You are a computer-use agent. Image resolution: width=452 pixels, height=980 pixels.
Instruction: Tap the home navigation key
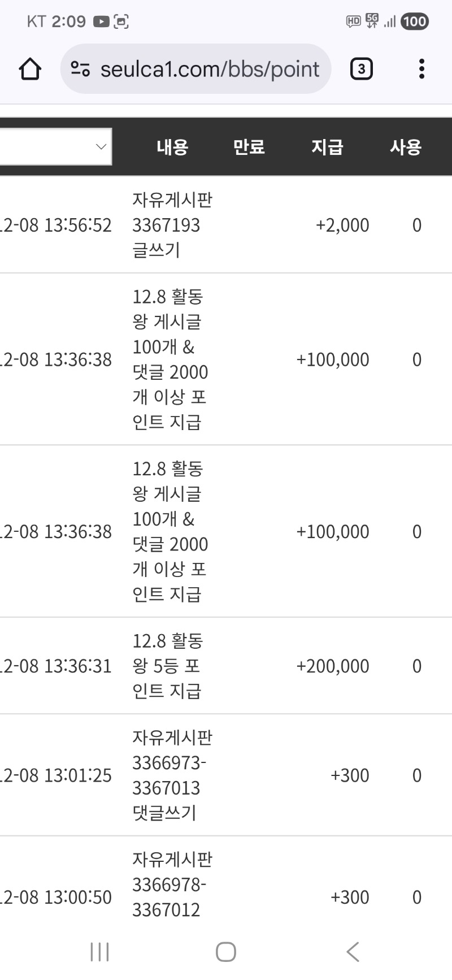tap(225, 952)
